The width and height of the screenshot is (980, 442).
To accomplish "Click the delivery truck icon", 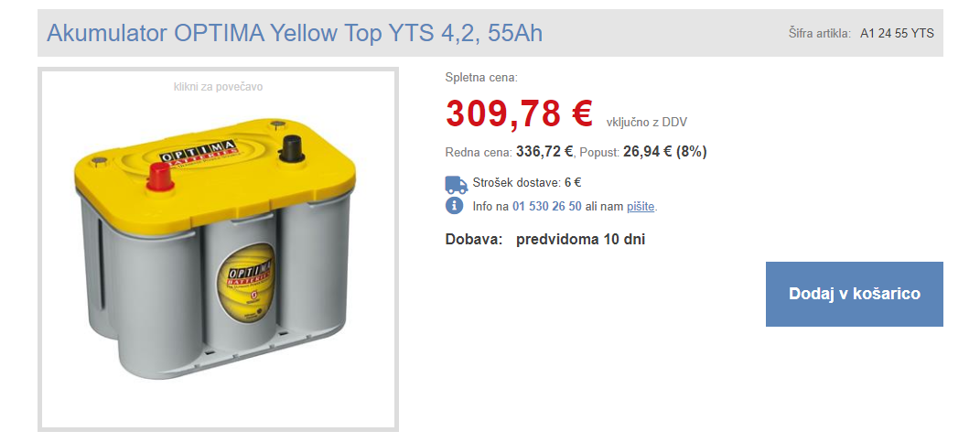I will point(456,185).
